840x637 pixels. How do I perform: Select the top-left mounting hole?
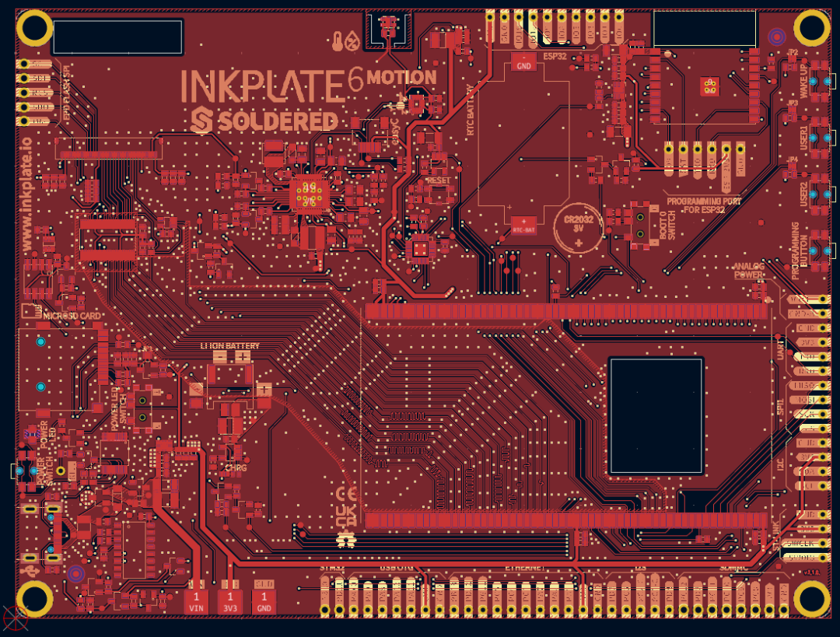tap(35, 29)
